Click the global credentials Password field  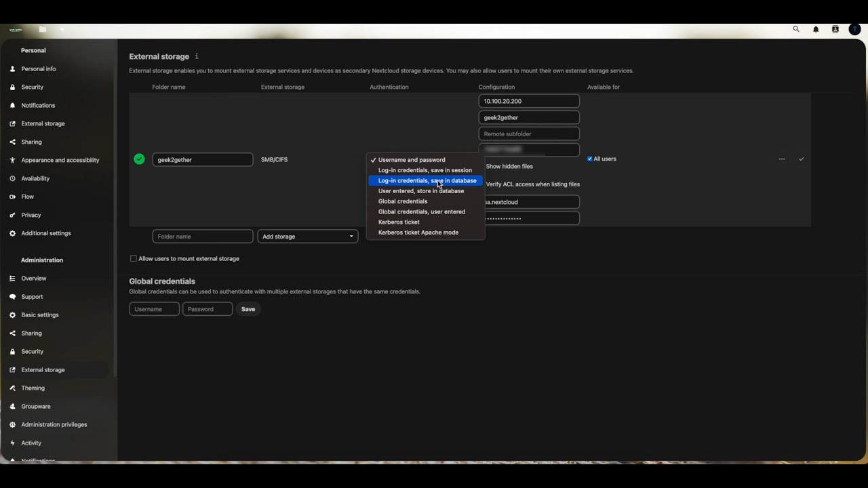[208, 309]
